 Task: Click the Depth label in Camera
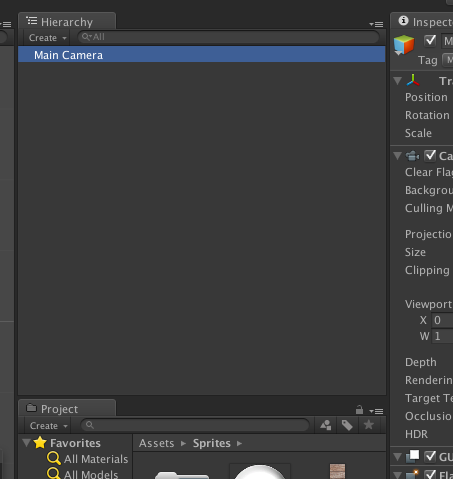click(x=420, y=362)
